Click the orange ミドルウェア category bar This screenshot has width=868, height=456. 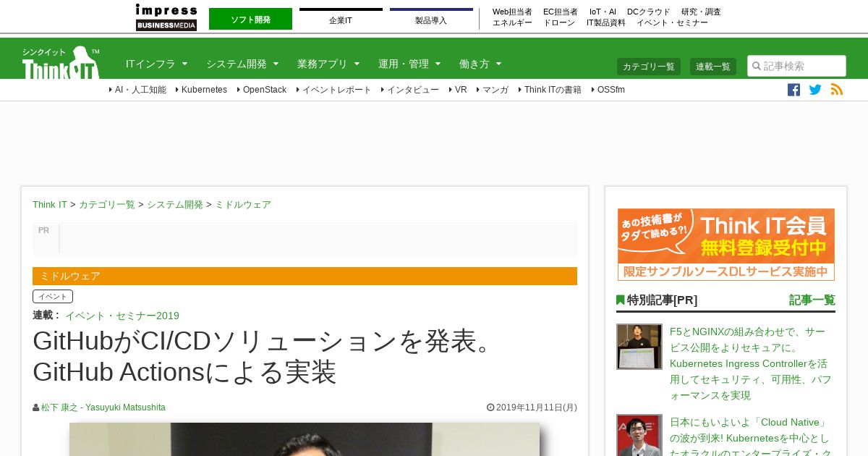pos(305,276)
